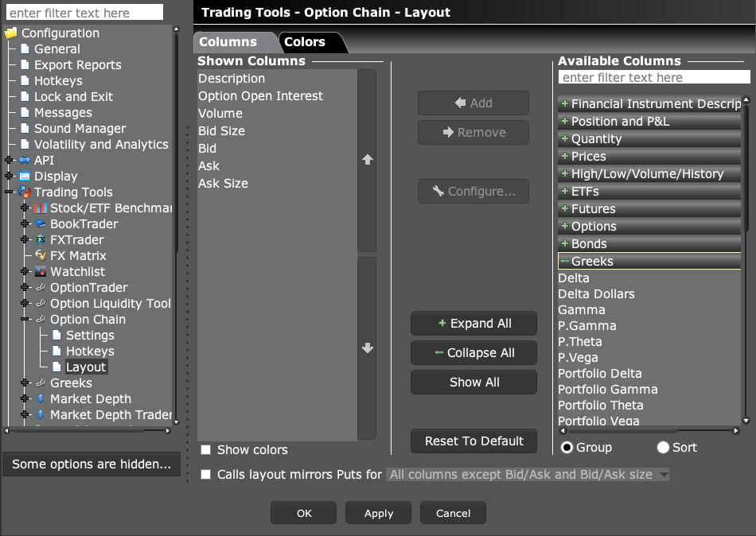The width and height of the screenshot is (756, 536).
Task: Click Some options are hidden button
Action: pos(92,464)
